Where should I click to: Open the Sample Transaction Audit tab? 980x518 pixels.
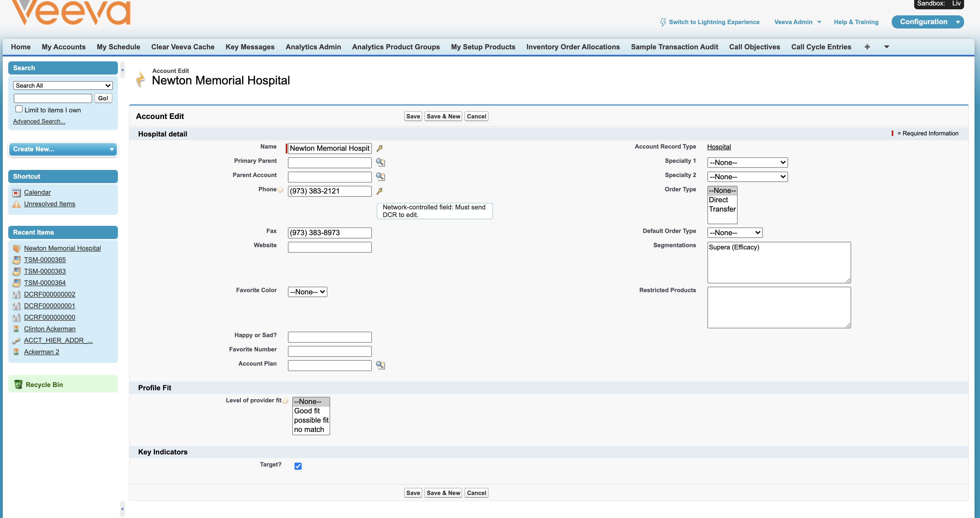(x=674, y=47)
